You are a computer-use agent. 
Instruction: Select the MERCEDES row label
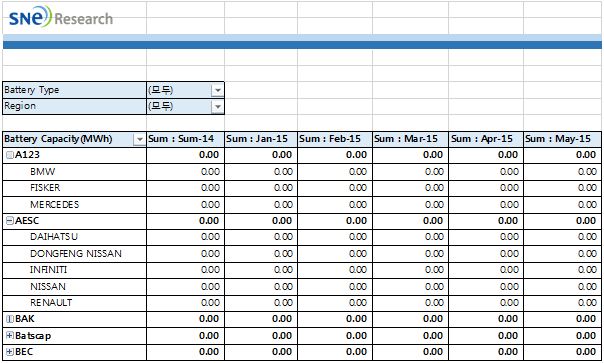pyautogui.click(x=54, y=204)
